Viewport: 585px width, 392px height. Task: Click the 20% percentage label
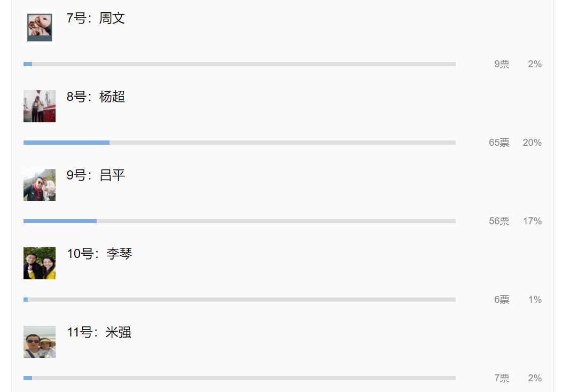[x=532, y=143]
